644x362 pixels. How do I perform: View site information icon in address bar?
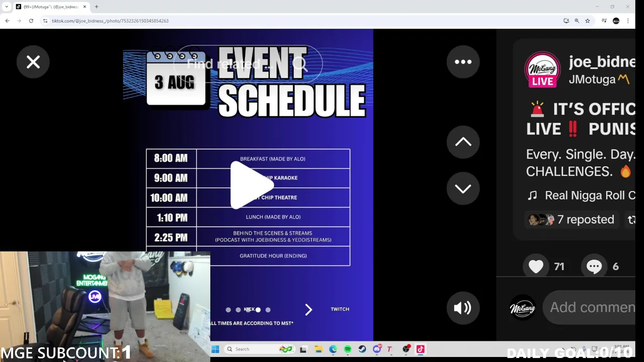coord(45,21)
